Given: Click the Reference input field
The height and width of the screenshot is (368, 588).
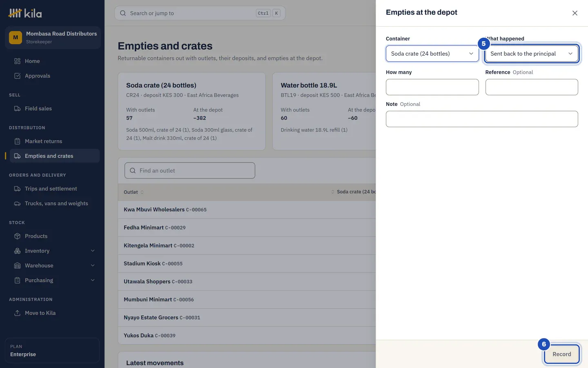Looking at the screenshot, I should point(532,87).
